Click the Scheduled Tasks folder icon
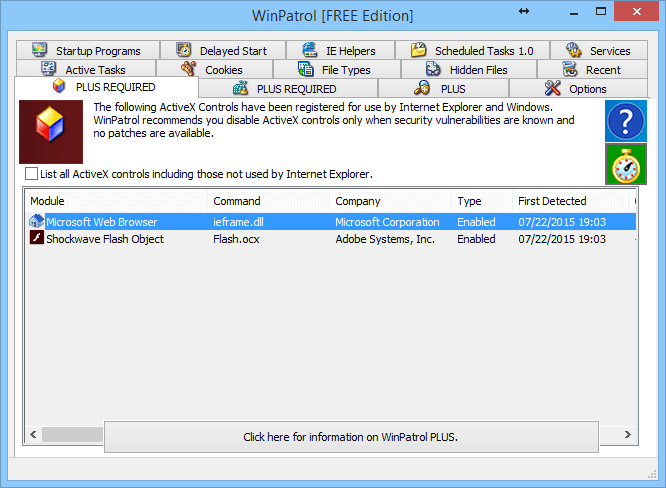 [x=418, y=50]
